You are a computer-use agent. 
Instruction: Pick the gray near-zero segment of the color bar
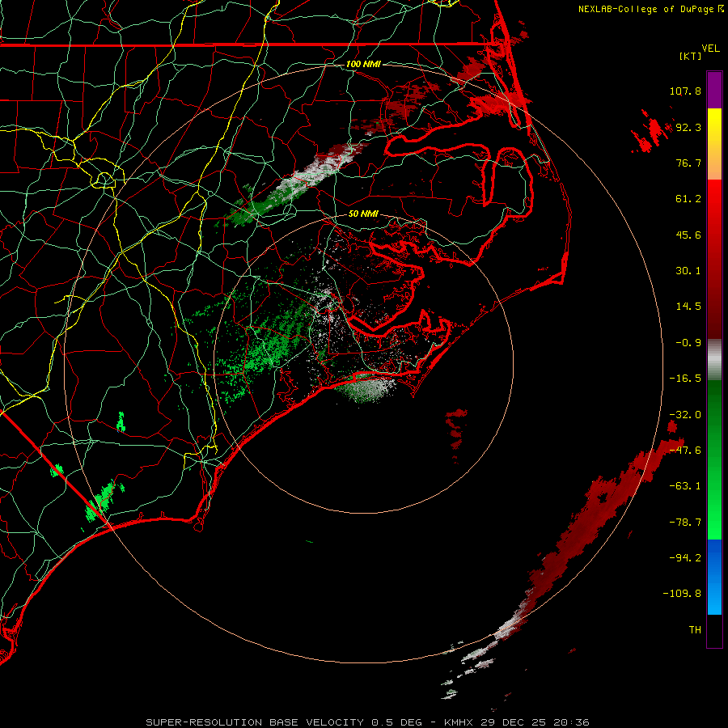click(714, 359)
